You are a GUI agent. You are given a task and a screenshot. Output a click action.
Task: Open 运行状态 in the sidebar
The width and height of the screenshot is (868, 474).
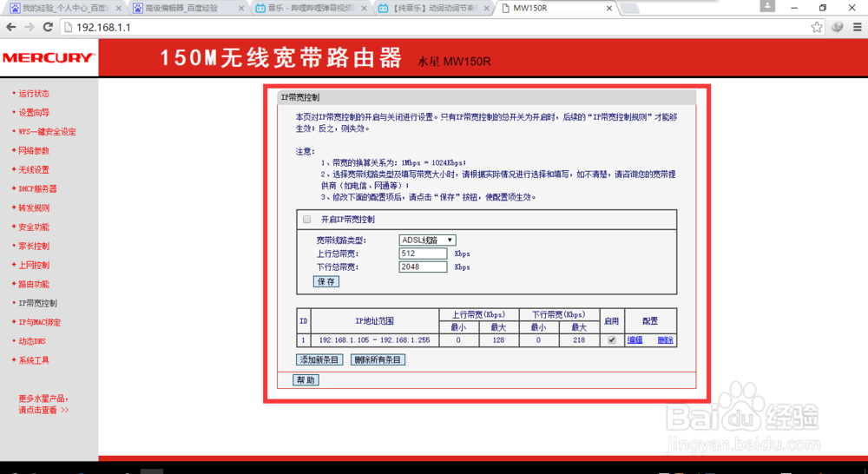[x=34, y=94]
